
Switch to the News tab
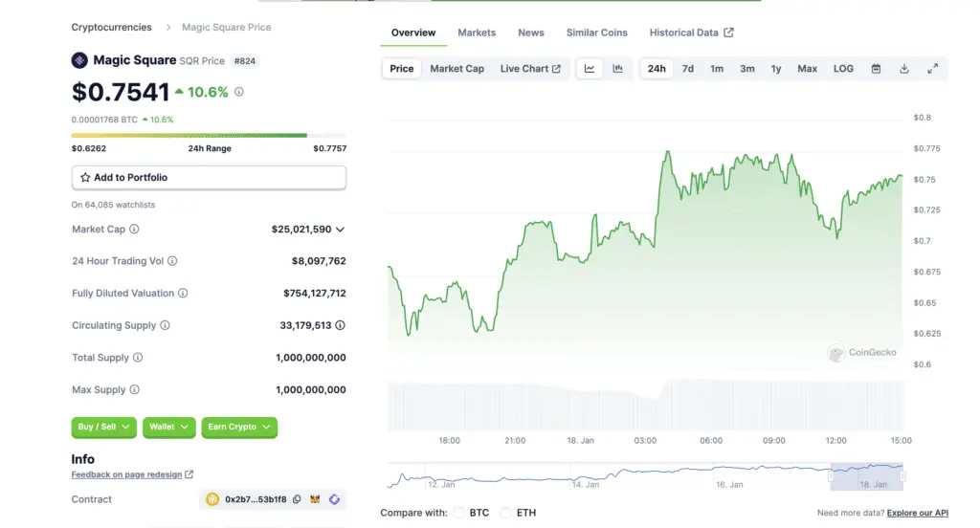(x=530, y=33)
